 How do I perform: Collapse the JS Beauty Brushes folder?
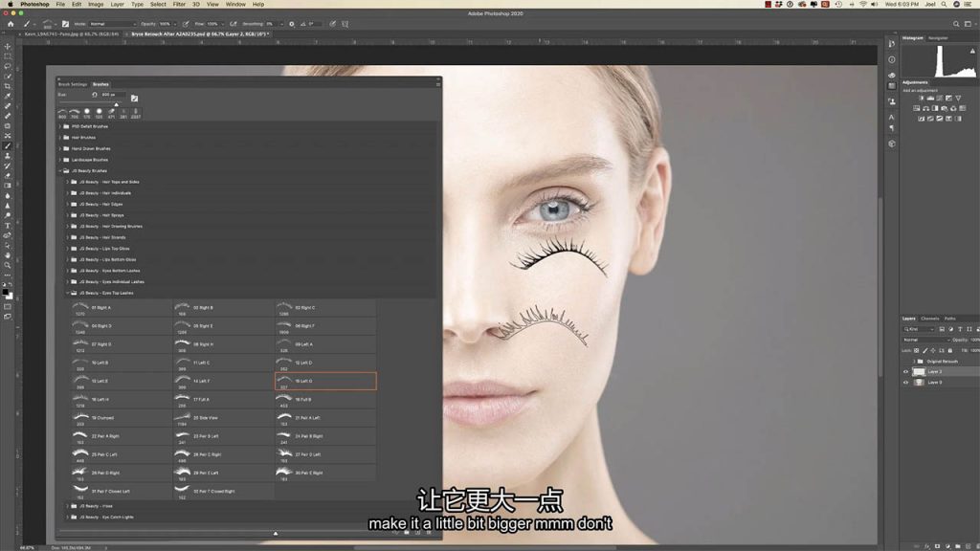point(60,170)
